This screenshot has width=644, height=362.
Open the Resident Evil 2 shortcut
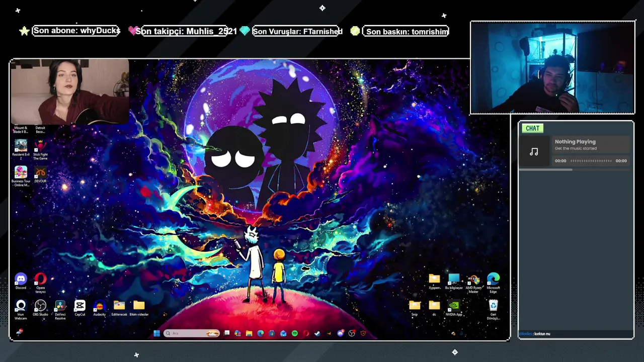tap(21, 149)
